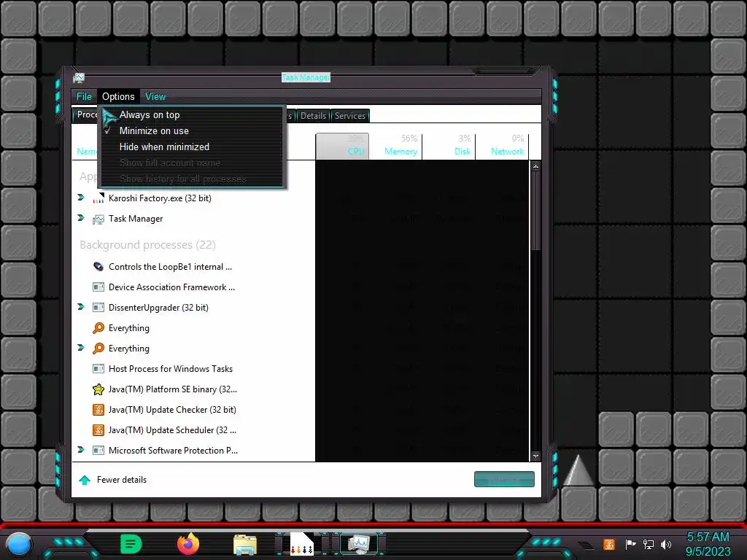
Task: Open the File menu
Action: coord(85,97)
